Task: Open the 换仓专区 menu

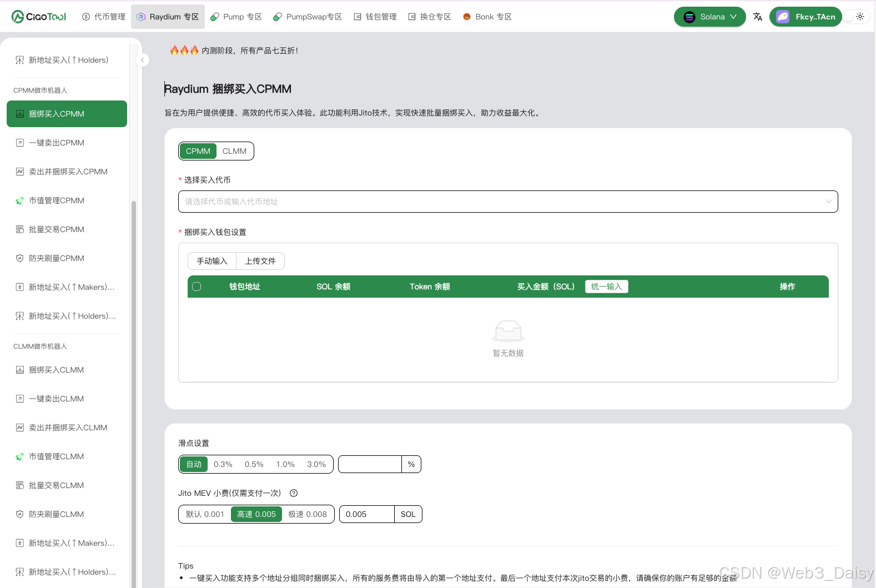Action: point(430,17)
